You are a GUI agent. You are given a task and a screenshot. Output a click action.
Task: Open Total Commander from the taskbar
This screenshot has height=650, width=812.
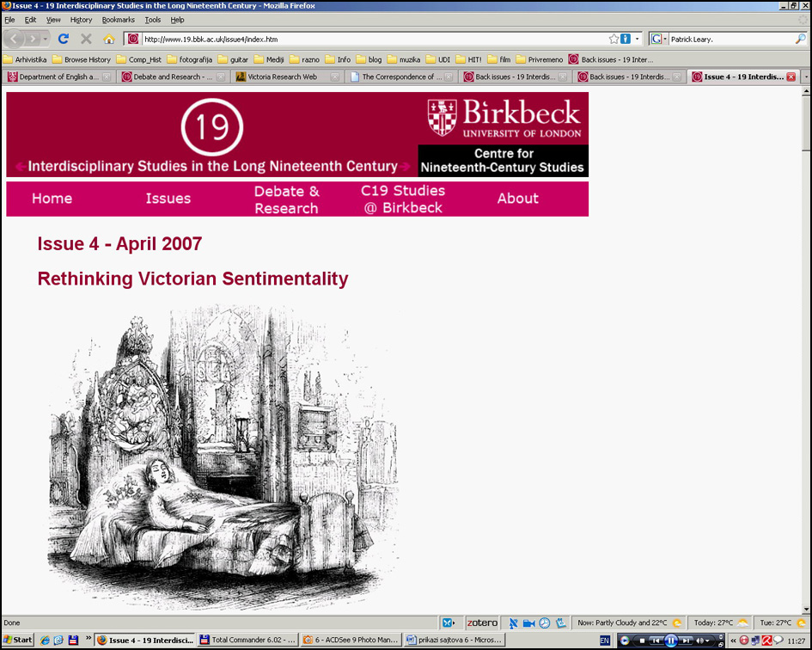[247, 640]
